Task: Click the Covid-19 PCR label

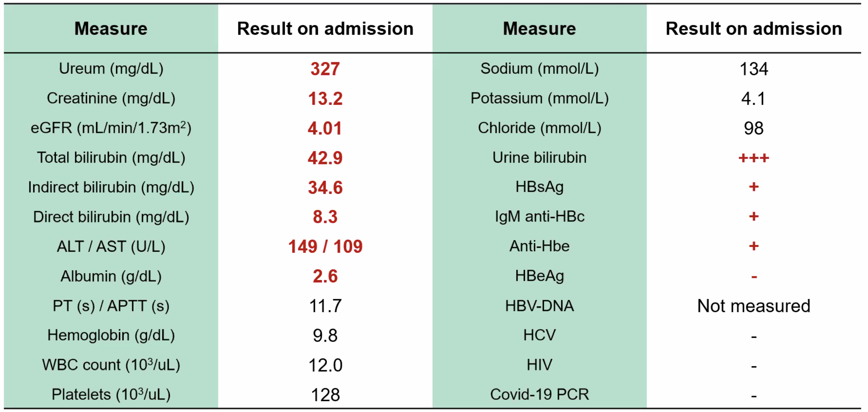Action: point(539,394)
